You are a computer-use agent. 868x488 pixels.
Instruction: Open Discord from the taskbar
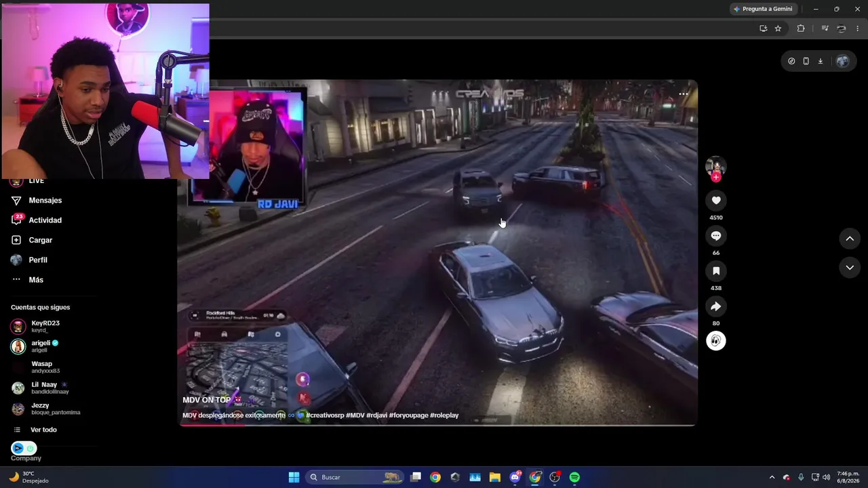pyautogui.click(x=515, y=477)
